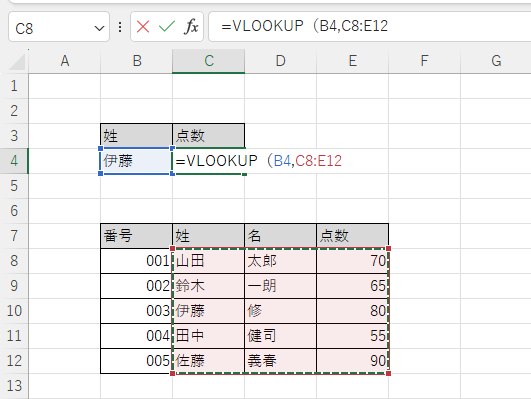The image size is (531, 399).
Task: Click cell containing 義春
Action: coord(280,361)
